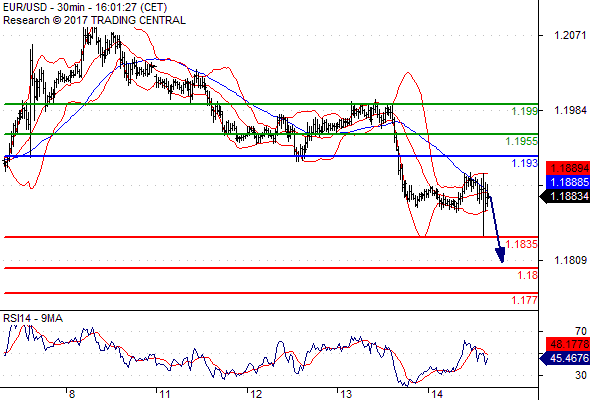Select the blue 1.193 pivot label
Image resolution: width=590 pixels, height=400 pixels.
525,163
